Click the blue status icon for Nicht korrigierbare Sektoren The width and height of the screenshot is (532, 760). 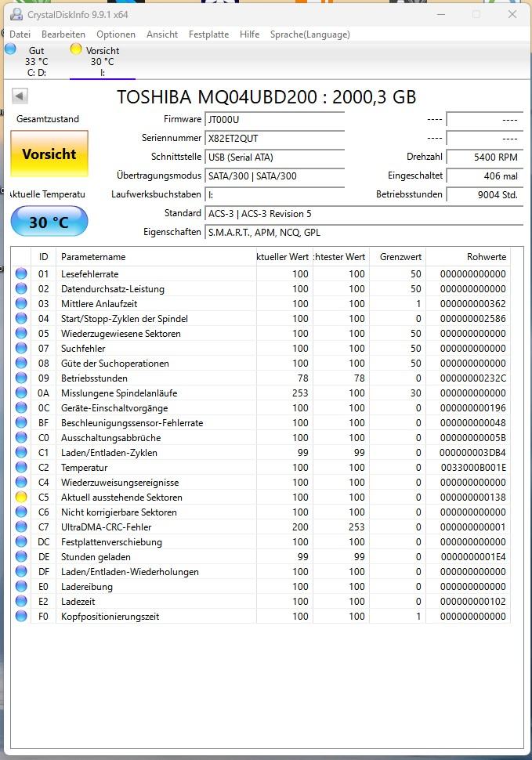click(21, 512)
